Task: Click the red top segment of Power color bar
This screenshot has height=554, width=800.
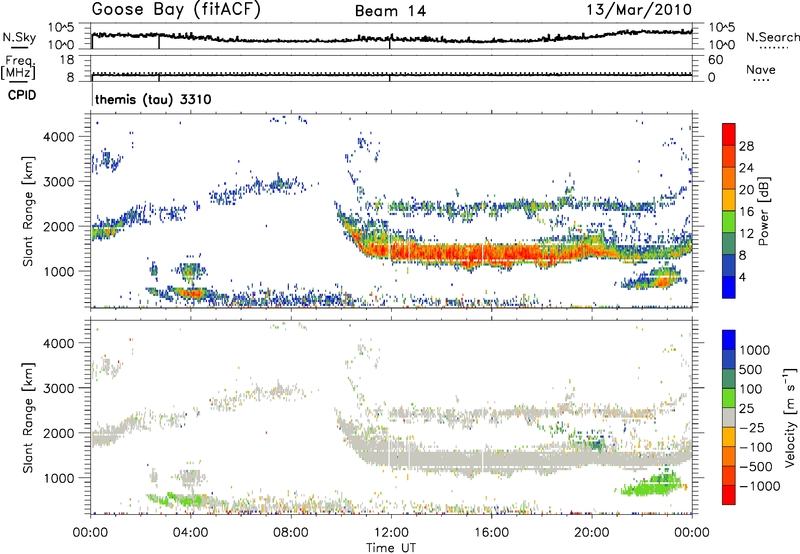Action: (x=729, y=135)
